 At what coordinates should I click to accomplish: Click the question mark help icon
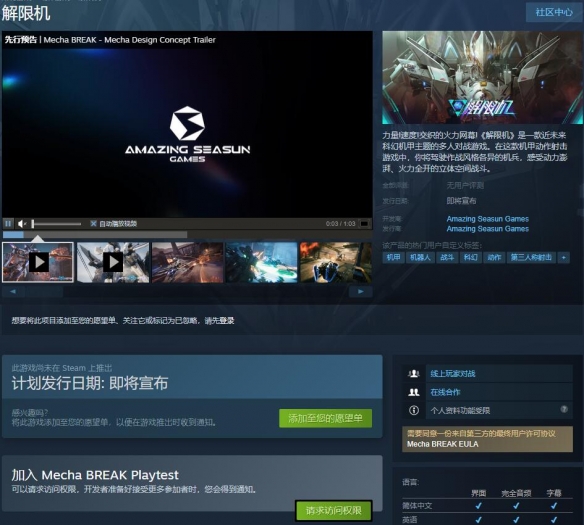click(x=564, y=410)
